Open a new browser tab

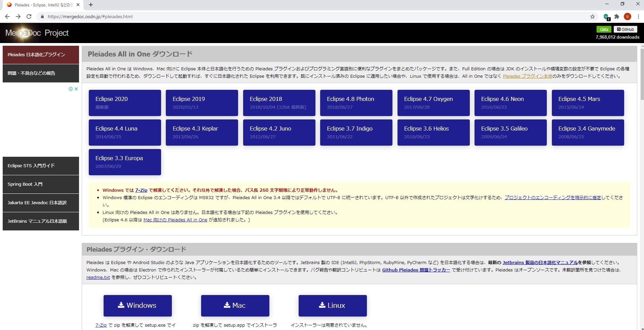(90, 5)
